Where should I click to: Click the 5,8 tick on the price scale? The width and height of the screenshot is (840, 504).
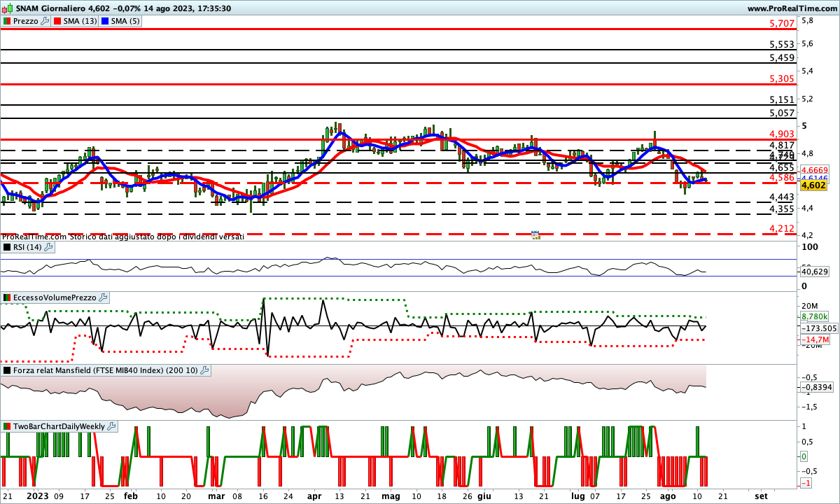tap(807, 20)
